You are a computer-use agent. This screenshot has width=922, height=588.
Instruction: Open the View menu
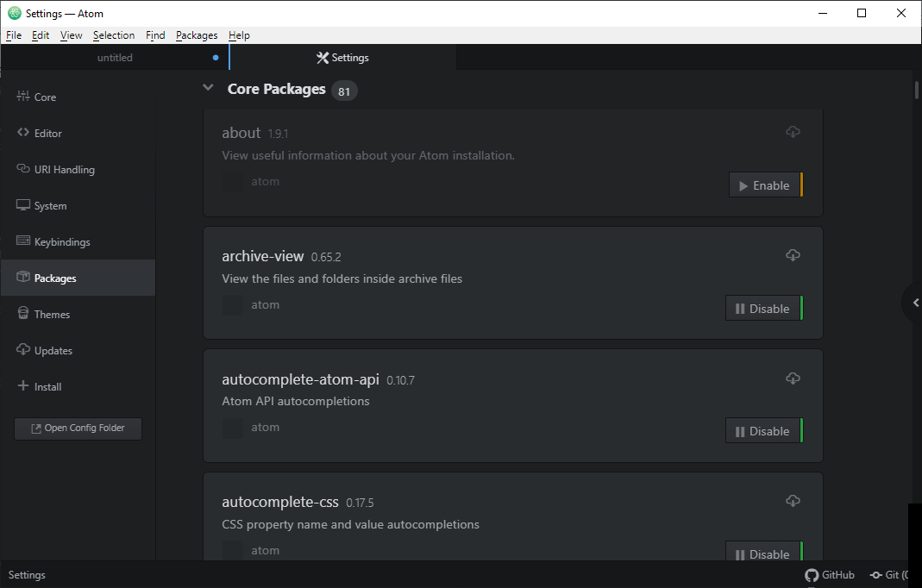71,35
